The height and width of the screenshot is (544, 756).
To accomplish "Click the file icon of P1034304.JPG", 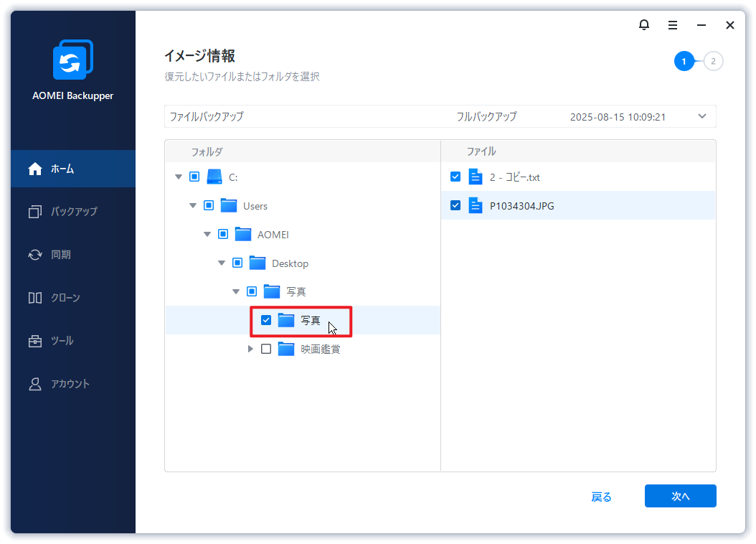I will pos(476,205).
